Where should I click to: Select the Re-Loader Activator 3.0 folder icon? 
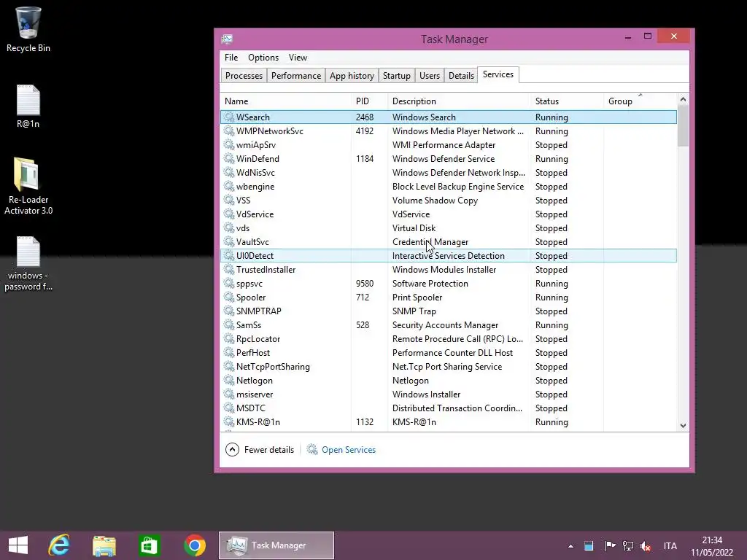pos(28,186)
